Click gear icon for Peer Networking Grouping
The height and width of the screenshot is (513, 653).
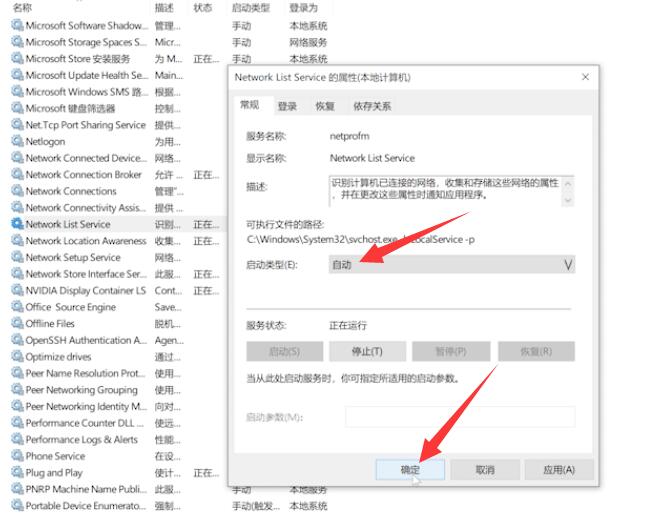pos(17,389)
